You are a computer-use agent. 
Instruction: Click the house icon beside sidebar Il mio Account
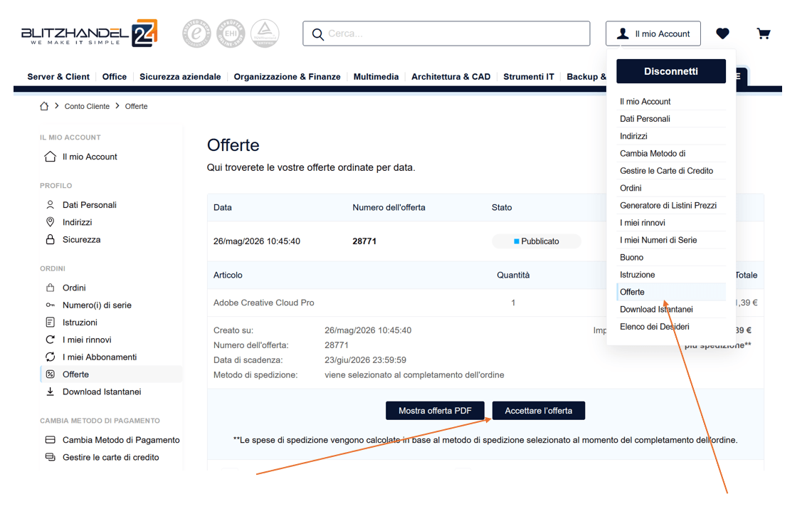tap(51, 157)
